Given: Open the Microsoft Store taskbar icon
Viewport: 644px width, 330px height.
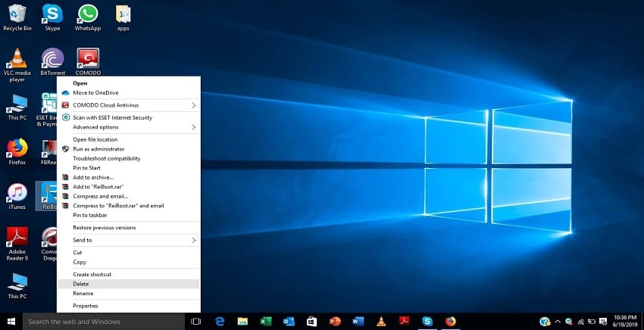Looking at the screenshot, I should pyautogui.click(x=311, y=322).
